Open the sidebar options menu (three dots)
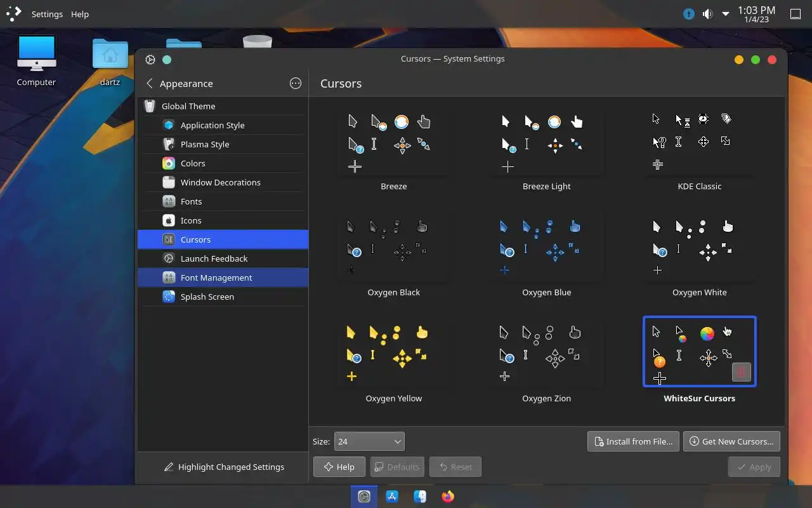812x508 pixels. (x=296, y=83)
